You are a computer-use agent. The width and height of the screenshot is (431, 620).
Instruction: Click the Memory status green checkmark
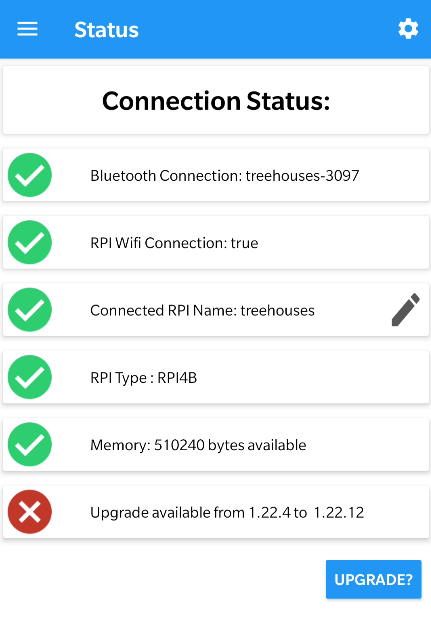[x=30, y=444]
